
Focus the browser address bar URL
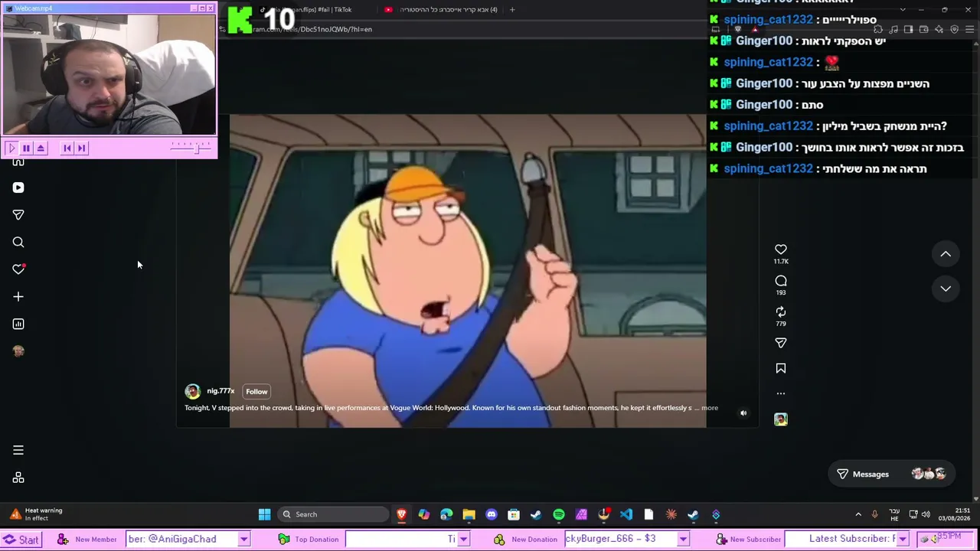312,29
